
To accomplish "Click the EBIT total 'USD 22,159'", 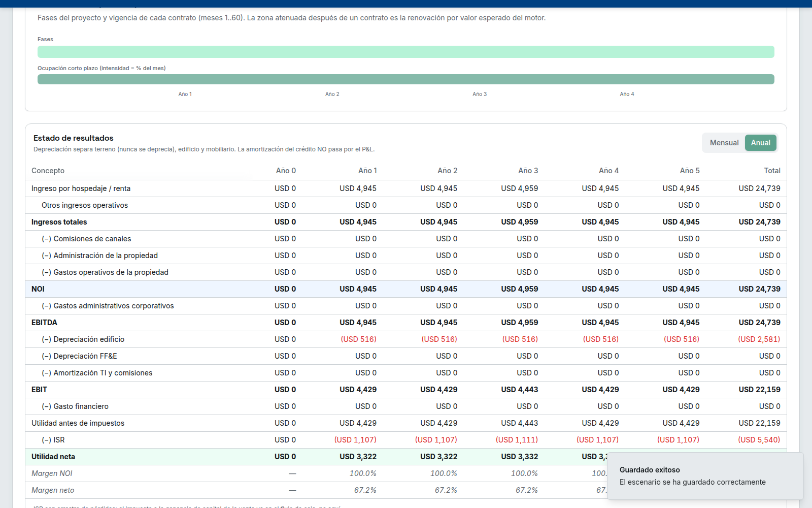I will tap(760, 390).
